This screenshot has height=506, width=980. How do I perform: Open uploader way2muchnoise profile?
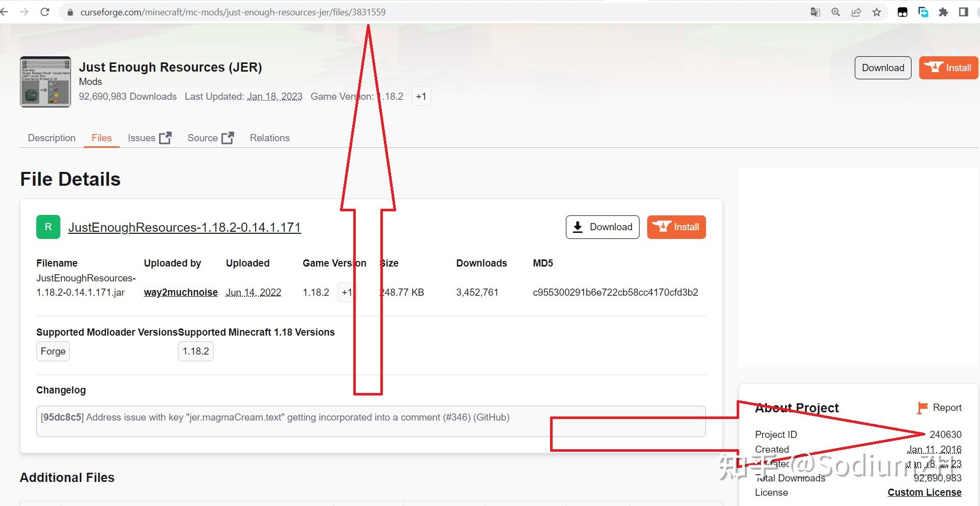click(x=181, y=292)
